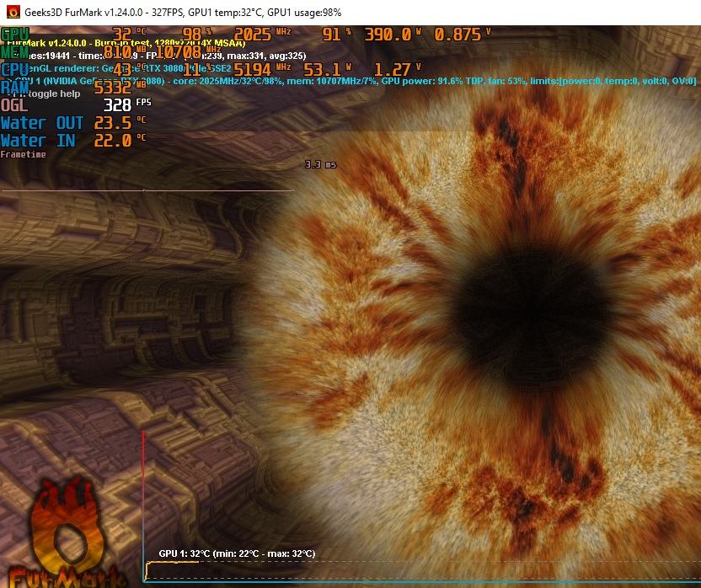Screen dimensions: 701x588
Task: Click the Water IN '22.0 °C' value
Action: pyautogui.click(x=120, y=141)
